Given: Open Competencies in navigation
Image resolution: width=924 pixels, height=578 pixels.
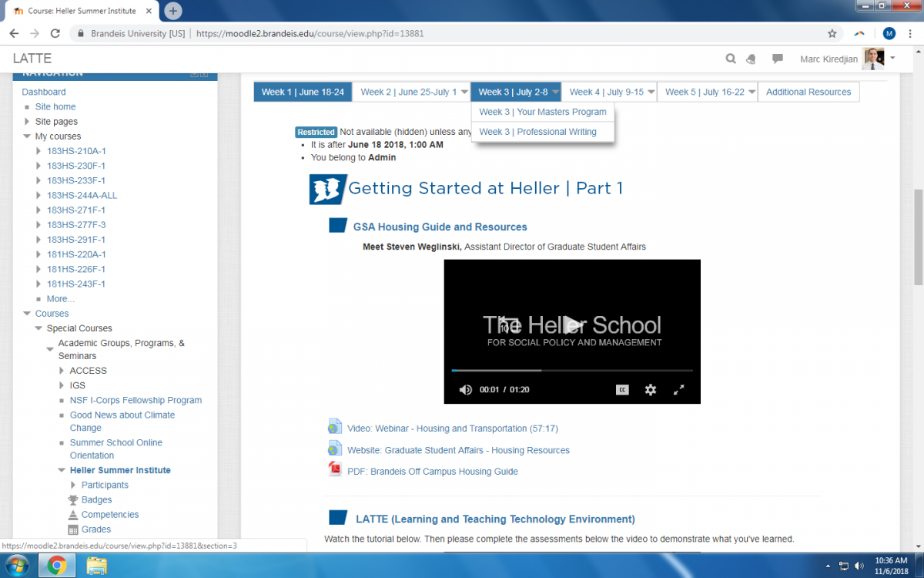Looking at the screenshot, I should [110, 515].
